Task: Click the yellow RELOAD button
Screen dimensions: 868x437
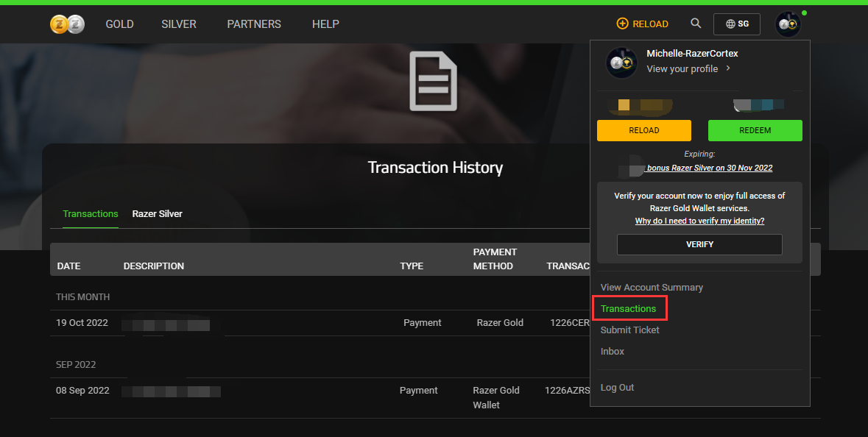Action: tap(643, 130)
